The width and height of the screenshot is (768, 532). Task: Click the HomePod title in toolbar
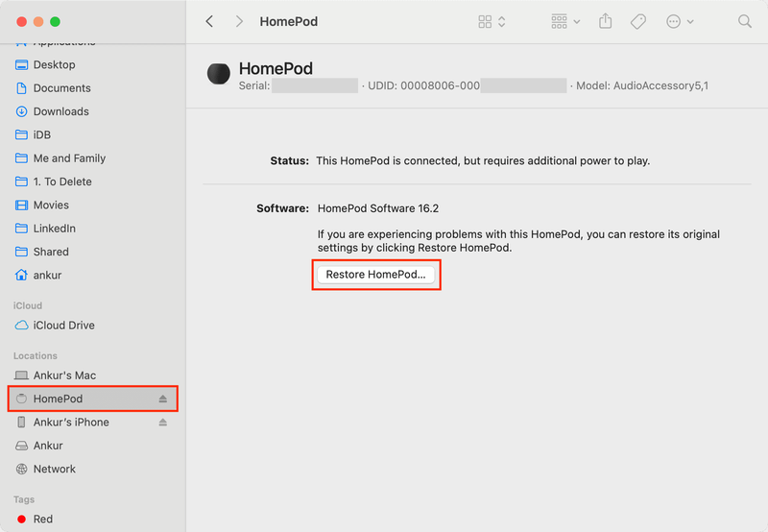tap(289, 21)
